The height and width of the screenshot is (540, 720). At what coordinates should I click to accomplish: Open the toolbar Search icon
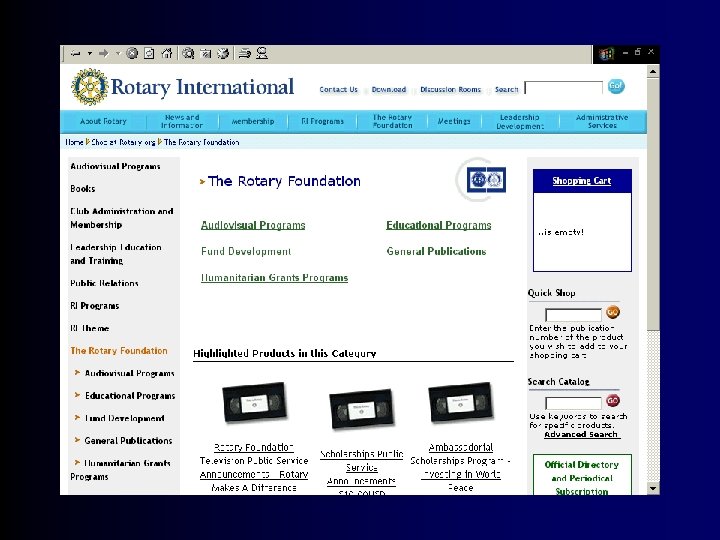[x=188, y=54]
